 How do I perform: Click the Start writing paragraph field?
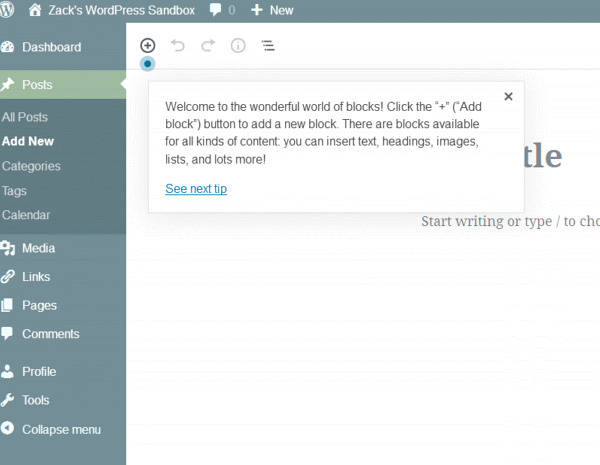[x=510, y=221]
